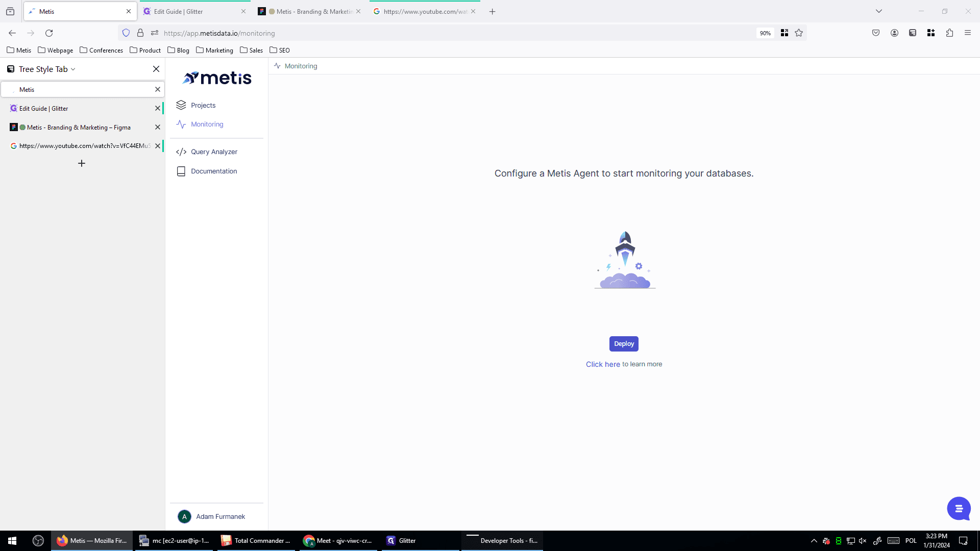The width and height of the screenshot is (980, 551).
Task: Open the SEO bookmarks folder
Action: pos(280,50)
